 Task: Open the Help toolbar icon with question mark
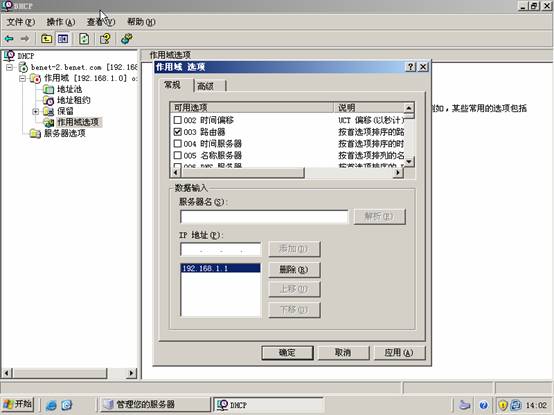point(105,38)
